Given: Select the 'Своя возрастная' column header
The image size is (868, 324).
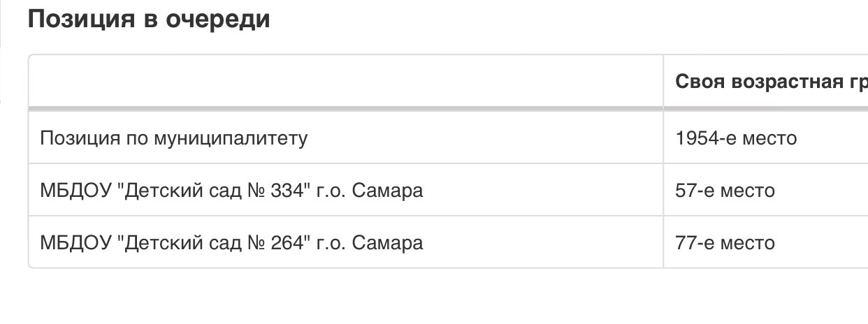Looking at the screenshot, I should (x=765, y=82).
